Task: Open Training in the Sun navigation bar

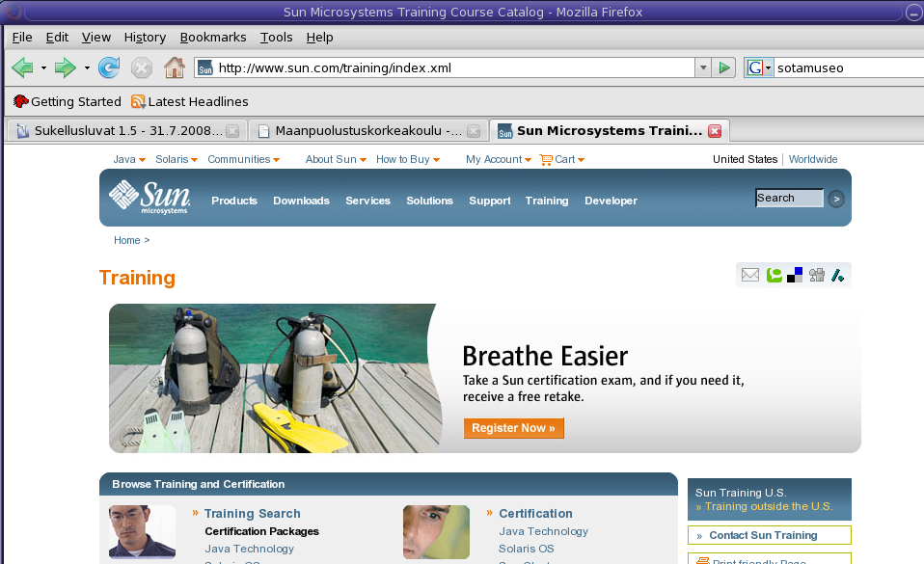Action: click(x=547, y=201)
